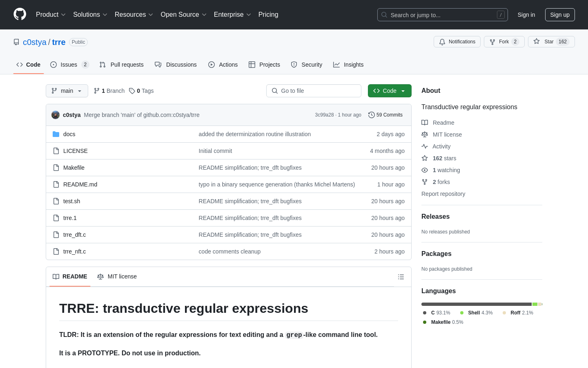
Task: Open the Insights tab
Action: tap(348, 65)
